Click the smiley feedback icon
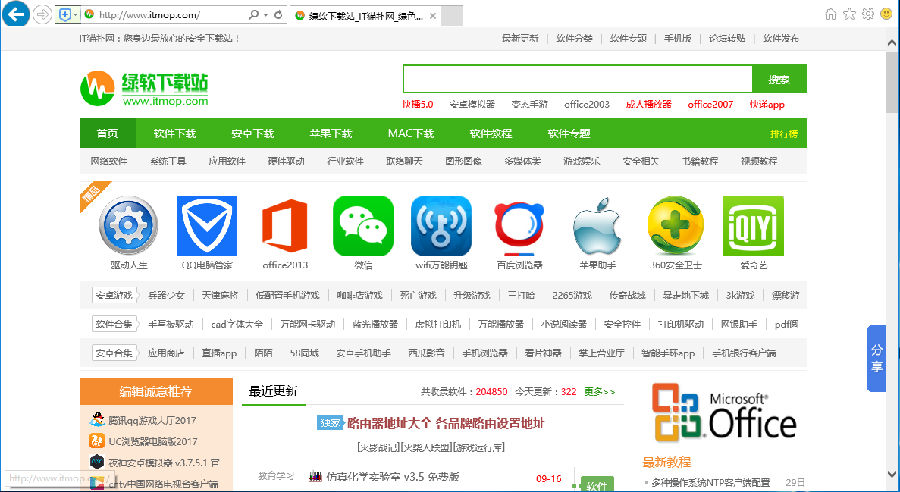 [887, 14]
